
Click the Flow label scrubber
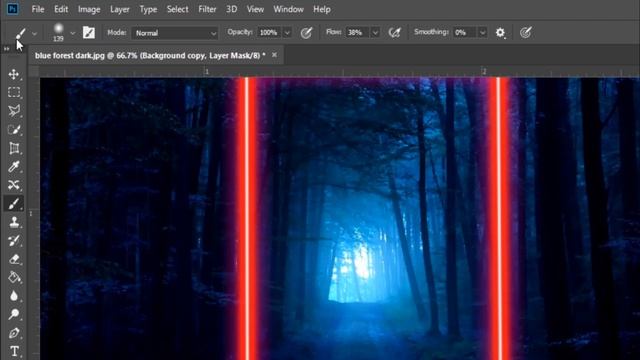coord(333,32)
